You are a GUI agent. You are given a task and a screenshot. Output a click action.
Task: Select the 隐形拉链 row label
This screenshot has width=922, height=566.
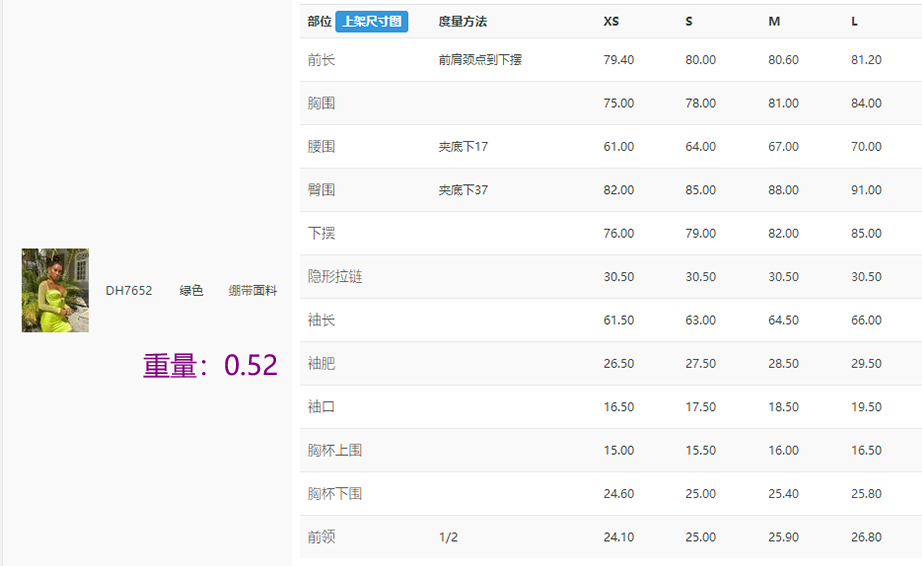[335, 277]
